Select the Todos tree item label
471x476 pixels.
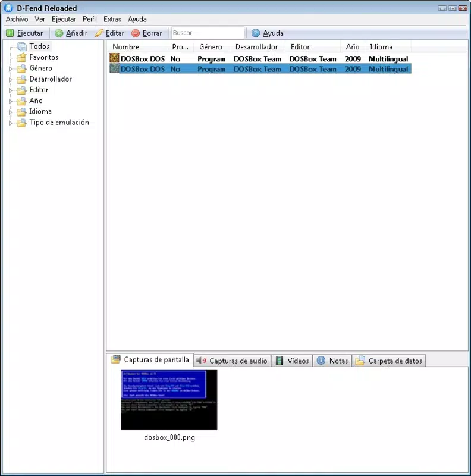39,46
